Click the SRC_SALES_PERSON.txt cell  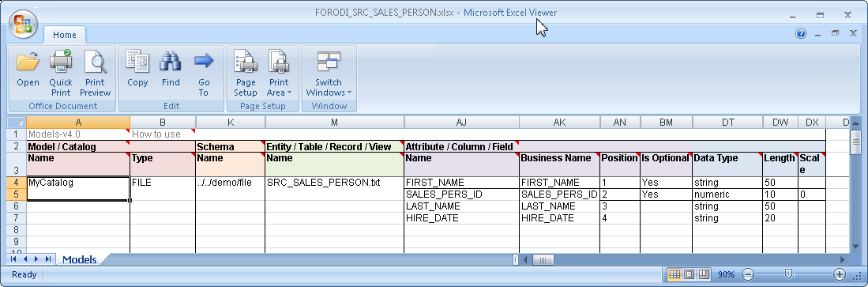pos(334,183)
